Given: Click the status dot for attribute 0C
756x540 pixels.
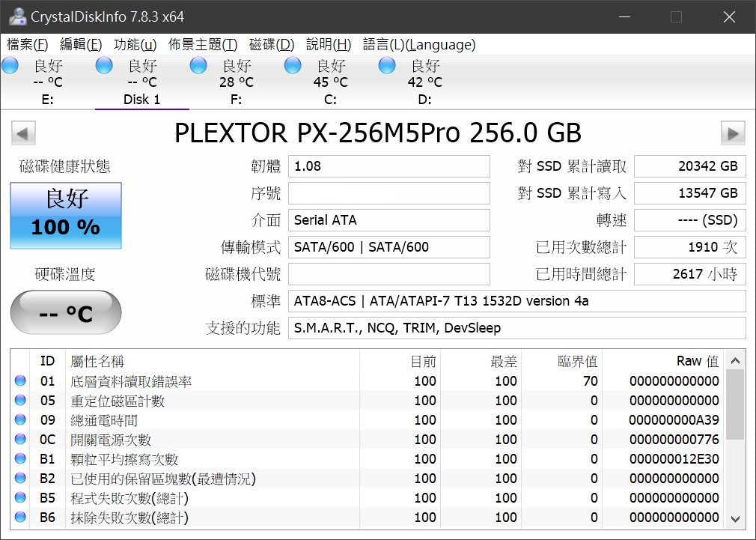Looking at the screenshot, I should (20, 439).
